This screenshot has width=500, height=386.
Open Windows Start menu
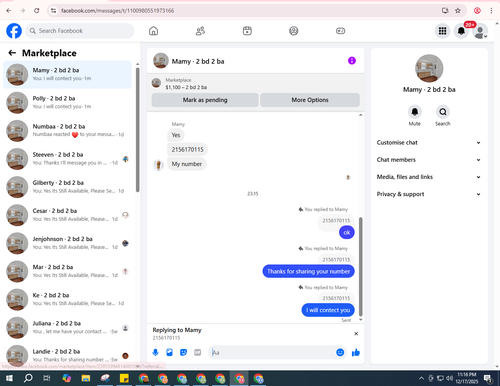tap(9, 378)
